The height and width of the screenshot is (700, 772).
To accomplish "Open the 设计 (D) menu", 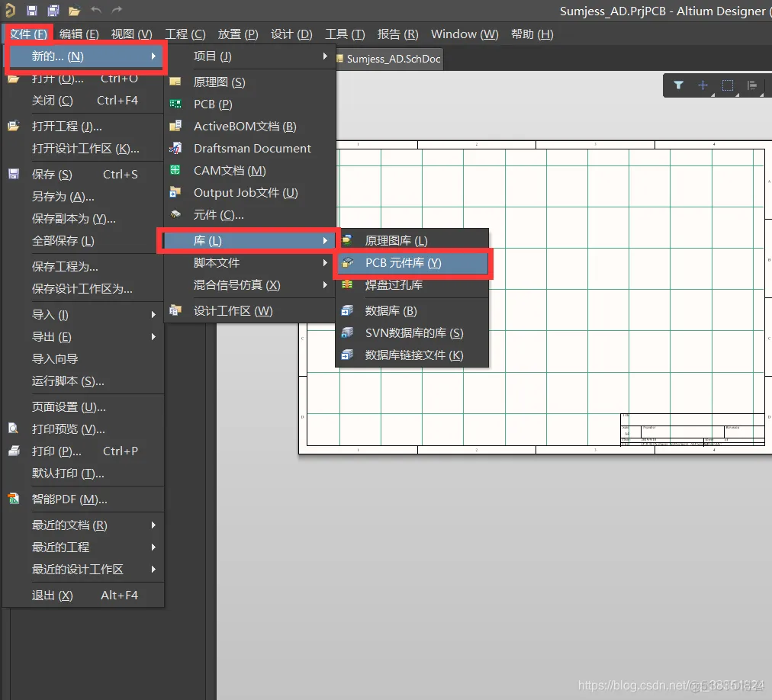I will (291, 34).
